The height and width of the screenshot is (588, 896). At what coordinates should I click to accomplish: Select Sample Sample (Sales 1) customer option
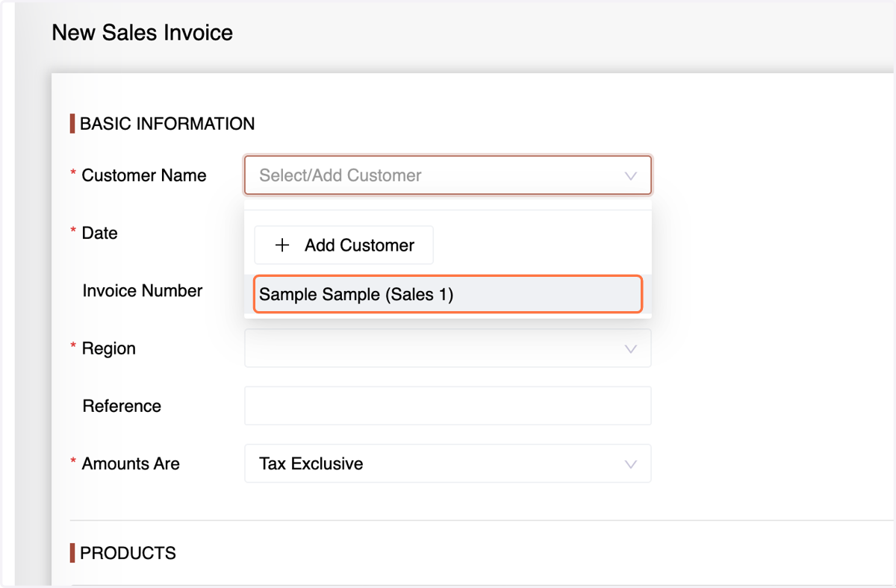(447, 294)
